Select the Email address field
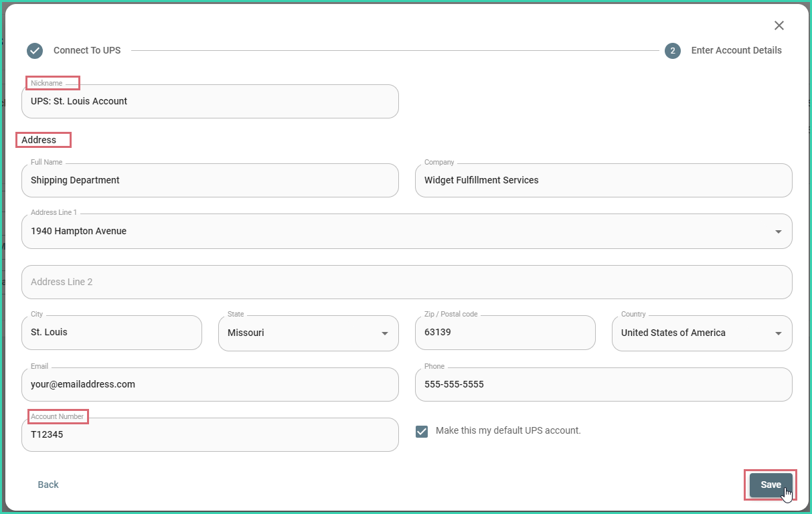812x514 pixels. (x=210, y=384)
